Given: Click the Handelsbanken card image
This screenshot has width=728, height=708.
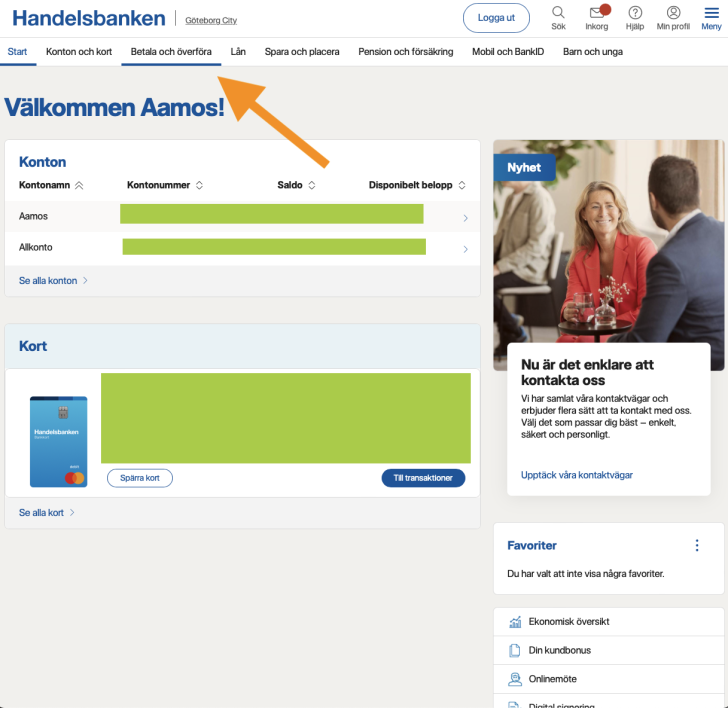Looking at the screenshot, I should click(x=58, y=442).
